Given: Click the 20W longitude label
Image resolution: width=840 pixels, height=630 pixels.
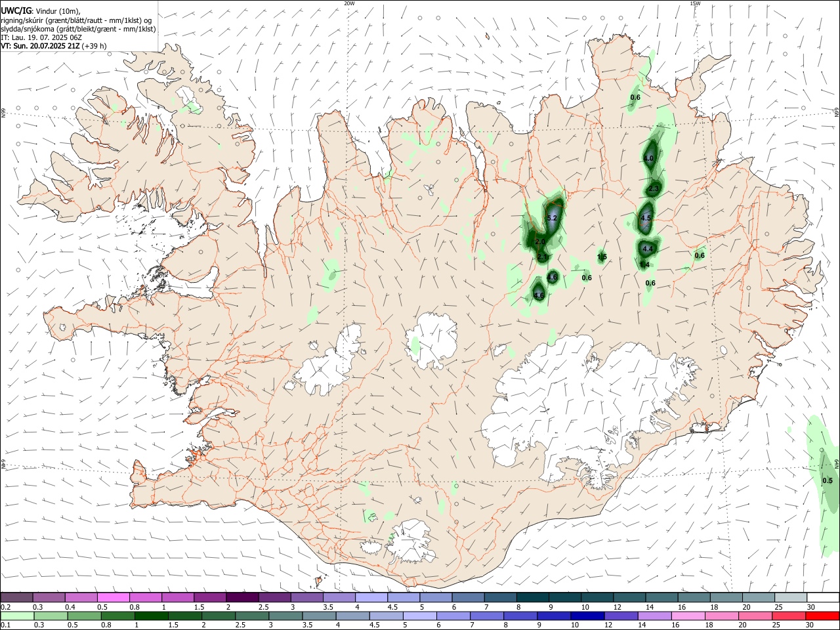Looking at the screenshot, I should coord(349,3).
